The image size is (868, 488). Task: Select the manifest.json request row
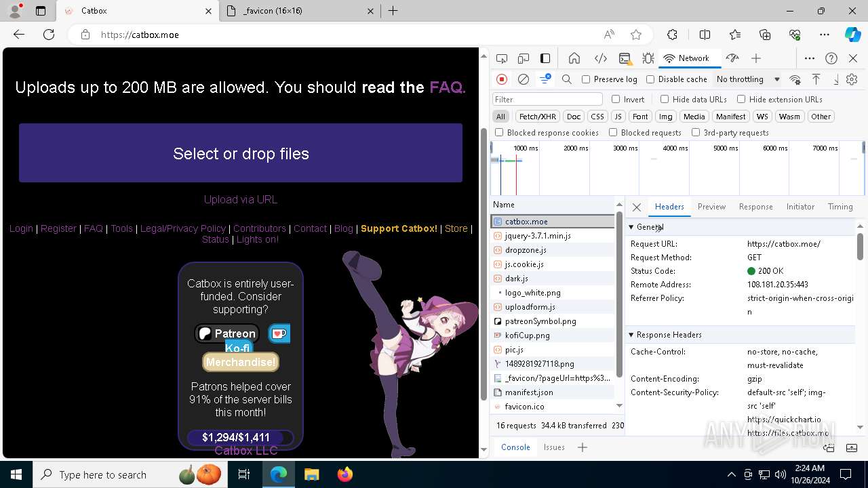pyautogui.click(x=553, y=392)
